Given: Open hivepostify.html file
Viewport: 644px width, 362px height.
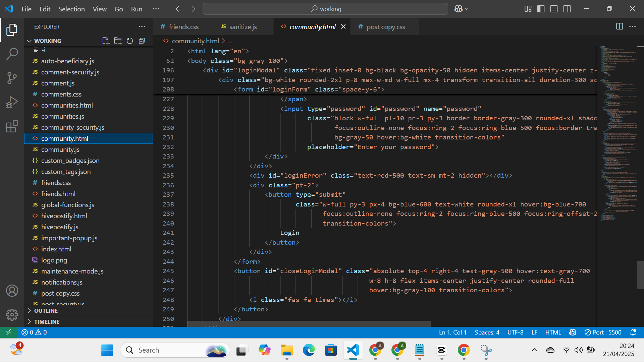Looking at the screenshot, I should pos(89,216).
